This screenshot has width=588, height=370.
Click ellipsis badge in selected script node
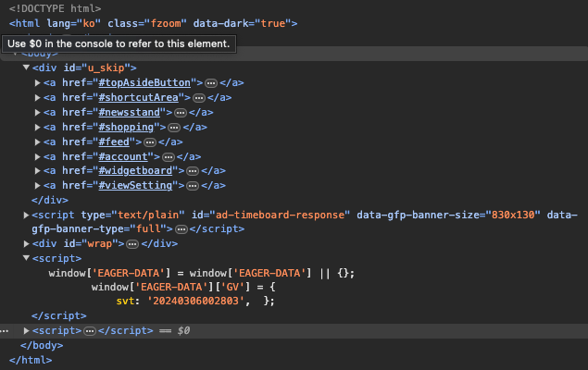tap(90, 331)
